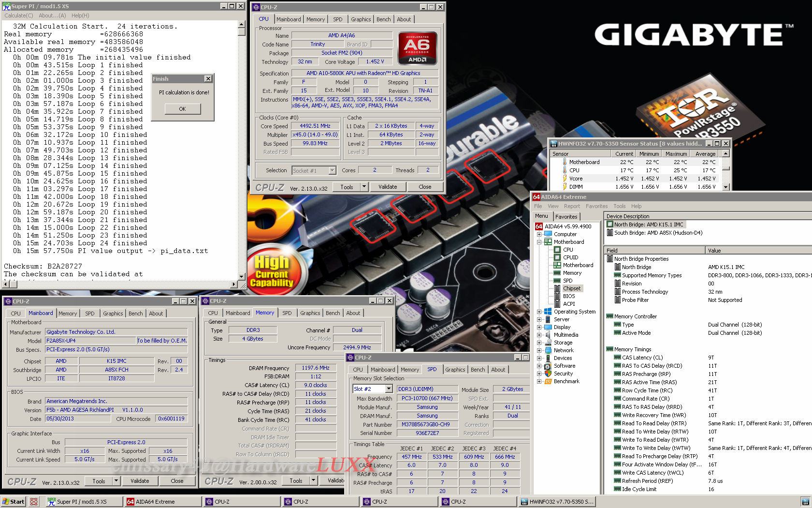Open the Calculate(C) menu in Super PI
812x508 pixels.
[19, 15]
